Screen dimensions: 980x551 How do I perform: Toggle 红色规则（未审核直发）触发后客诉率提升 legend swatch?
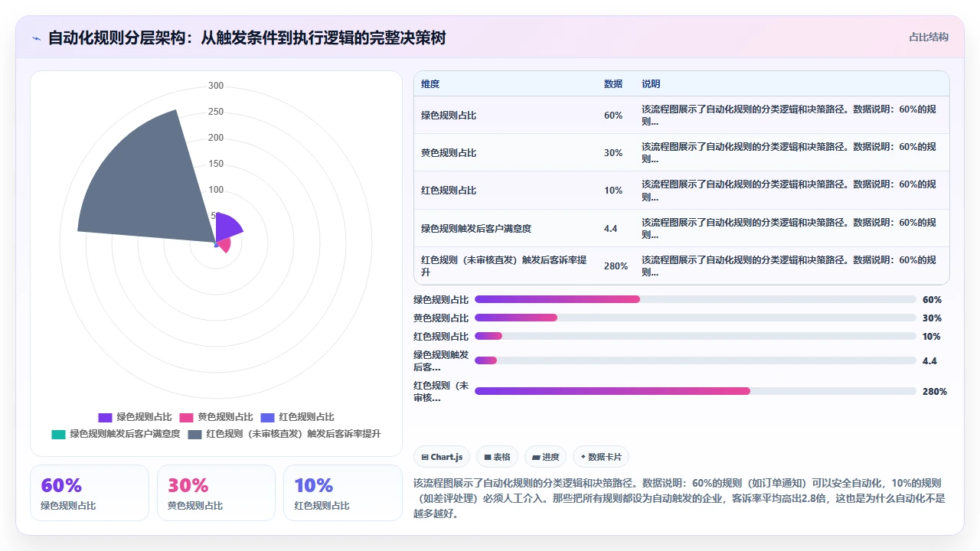[x=194, y=435]
